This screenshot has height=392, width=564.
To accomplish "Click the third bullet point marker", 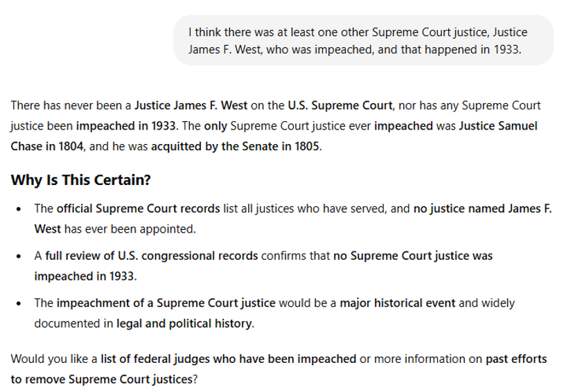I will [19, 303].
